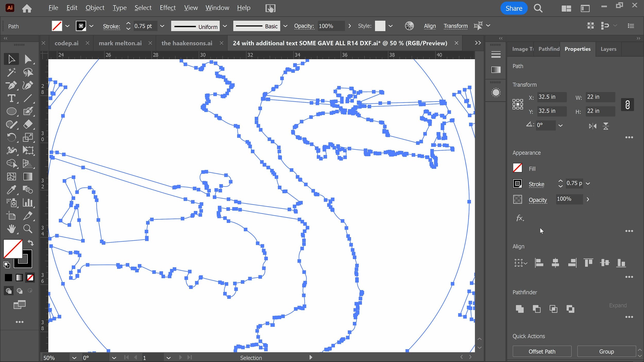Screen dimensions: 644x362
Task: Open the Align link in control bar
Action: 430,26
